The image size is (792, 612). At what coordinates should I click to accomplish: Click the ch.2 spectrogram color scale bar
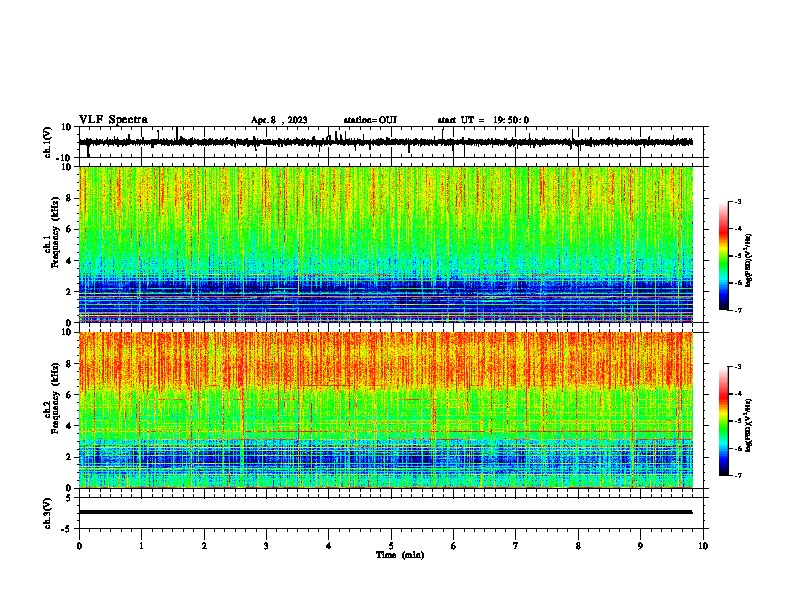(724, 421)
